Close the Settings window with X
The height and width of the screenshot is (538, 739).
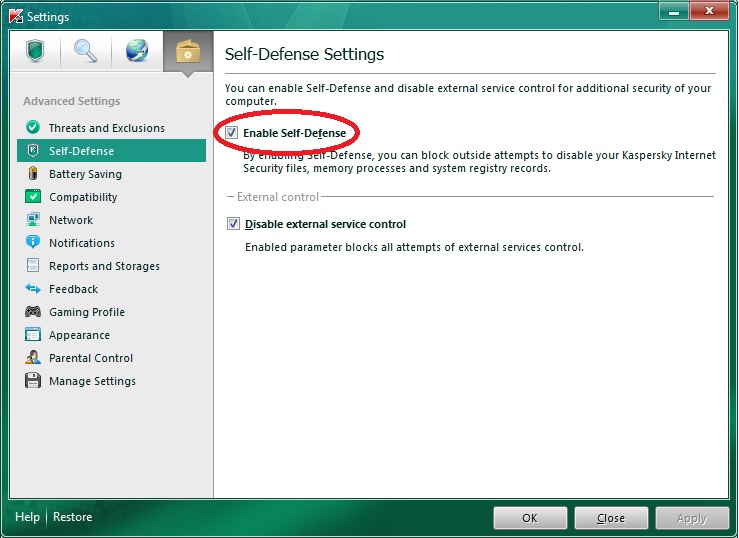click(x=709, y=11)
